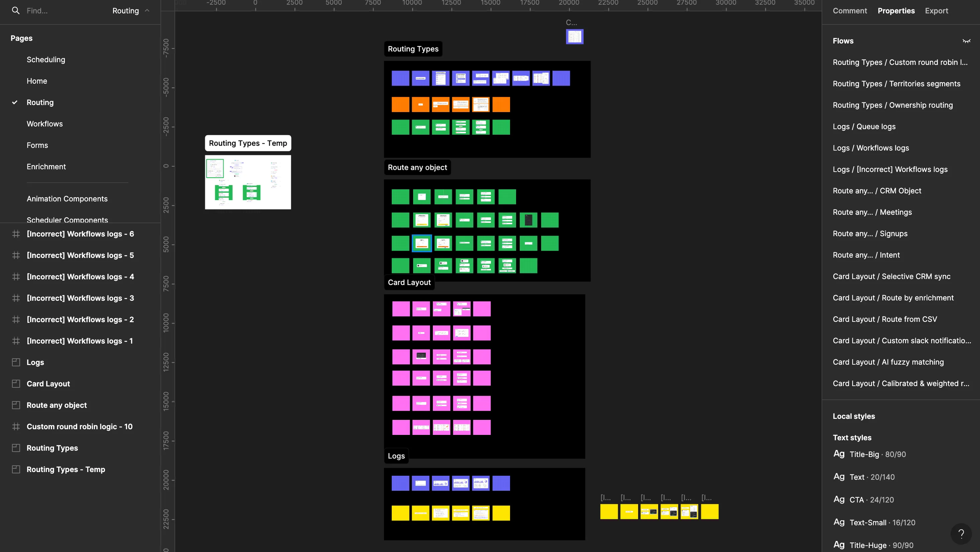Viewport: 980px width, 552px height.
Task: Click section icon next to Card Layout layer
Action: tap(16, 384)
